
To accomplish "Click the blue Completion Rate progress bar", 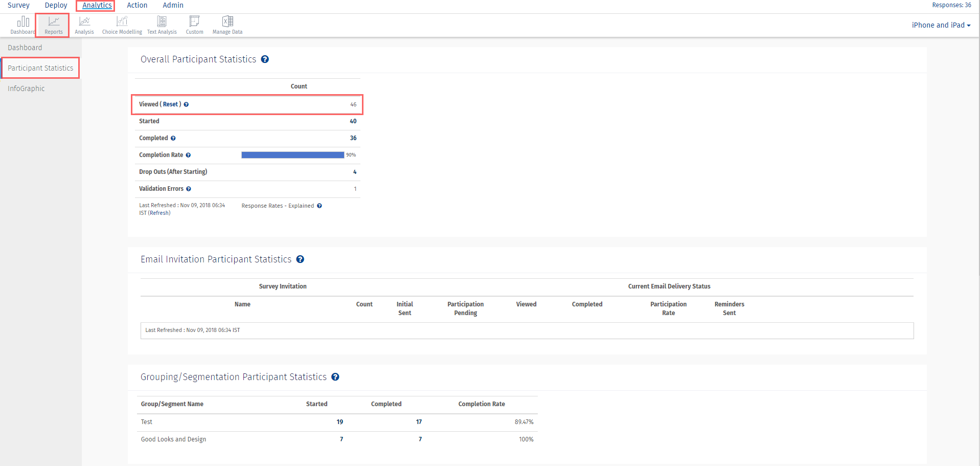I will point(292,155).
